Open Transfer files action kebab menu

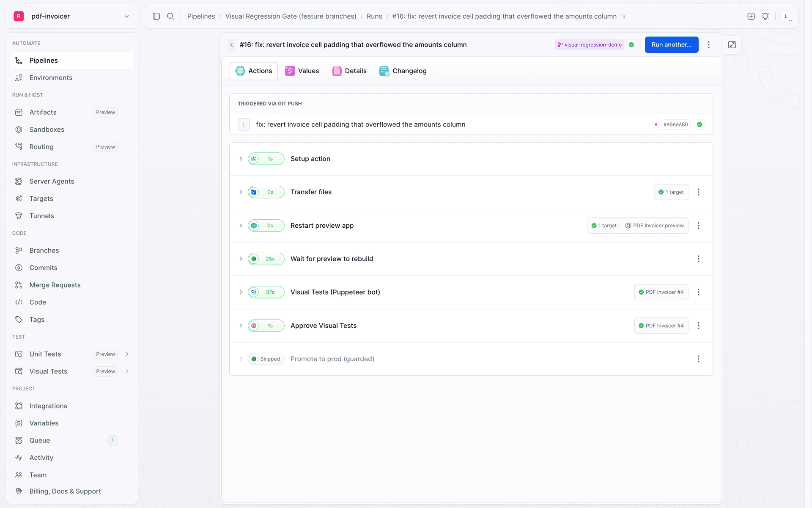[699, 192]
